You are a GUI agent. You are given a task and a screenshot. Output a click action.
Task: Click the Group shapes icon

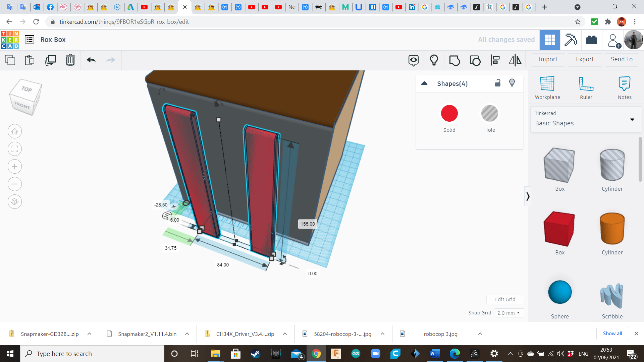[454, 60]
